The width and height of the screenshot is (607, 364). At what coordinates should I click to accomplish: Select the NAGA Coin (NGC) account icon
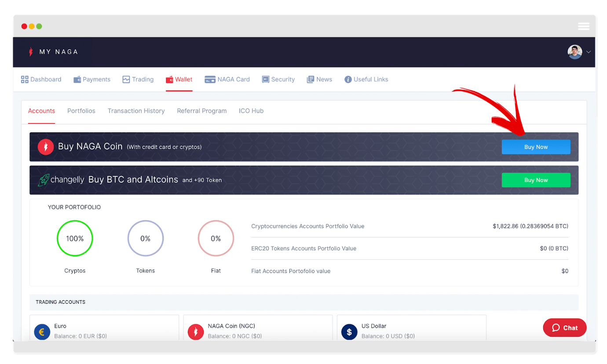tap(195, 332)
